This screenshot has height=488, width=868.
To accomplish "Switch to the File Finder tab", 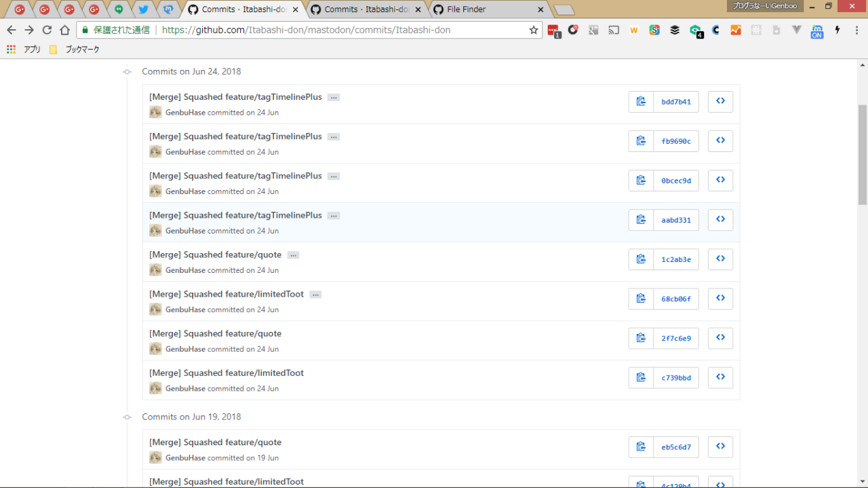I will pyautogui.click(x=485, y=10).
